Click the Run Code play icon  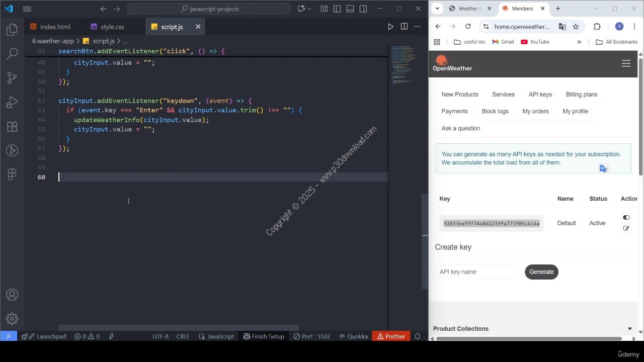click(390, 27)
